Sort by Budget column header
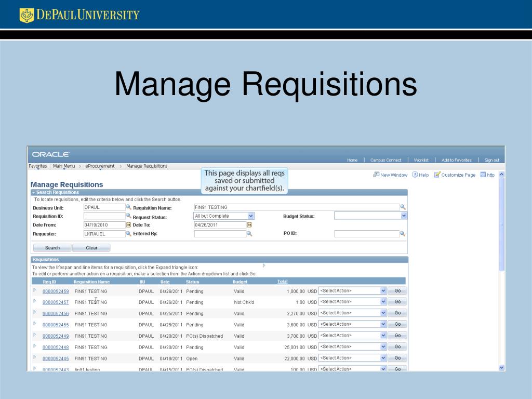 pyautogui.click(x=240, y=282)
